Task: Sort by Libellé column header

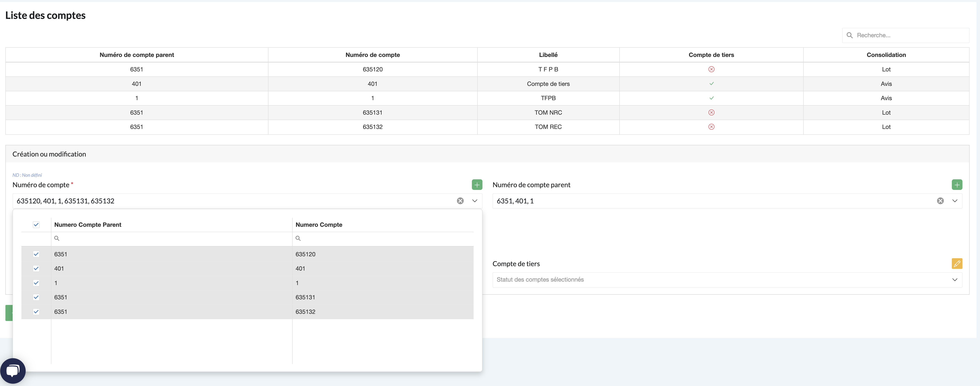Action: (x=548, y=55)
